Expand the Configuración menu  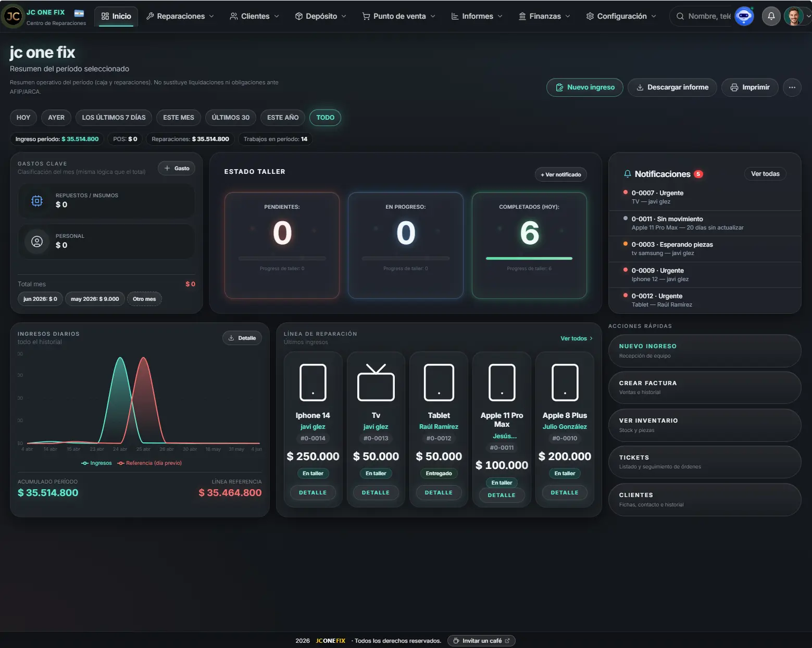[x=621, y=16]
